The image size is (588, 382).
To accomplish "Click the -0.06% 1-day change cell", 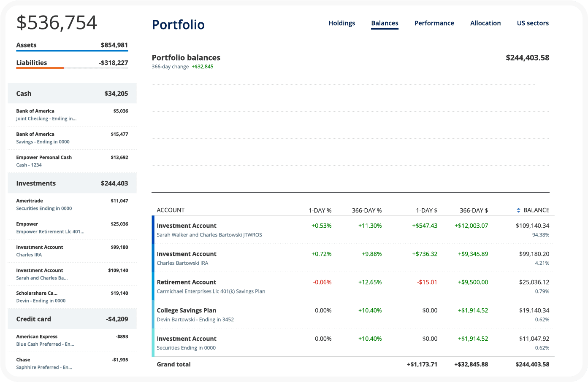I will (x=322, y=282).
